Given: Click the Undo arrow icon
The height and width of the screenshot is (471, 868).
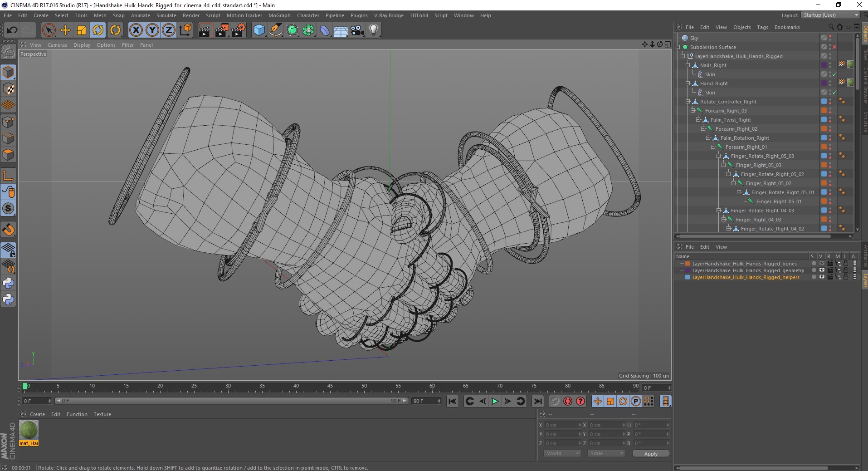Looking at the screenshot, I should click(x=12, y=30).
